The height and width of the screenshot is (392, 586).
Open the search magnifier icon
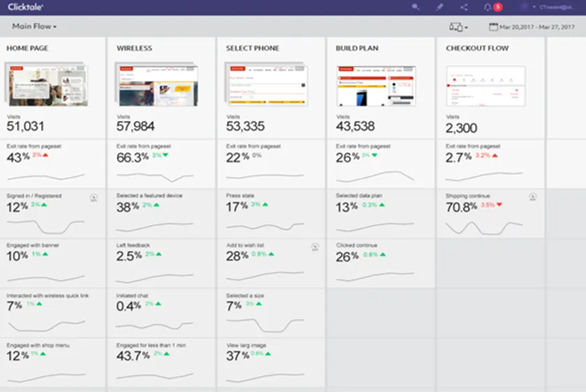pyautogui.click(x=415, y=7)
